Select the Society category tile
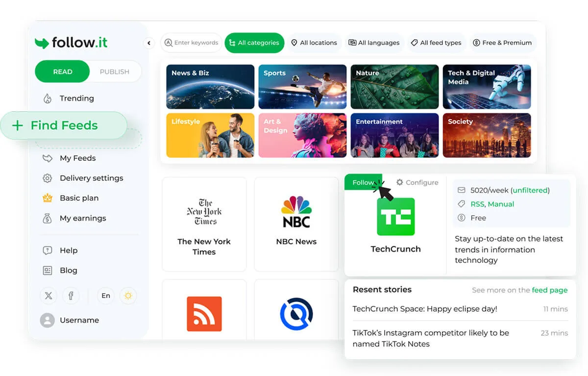Image resolution: width=588 pixels, height=376 pixels. [487, 135]
